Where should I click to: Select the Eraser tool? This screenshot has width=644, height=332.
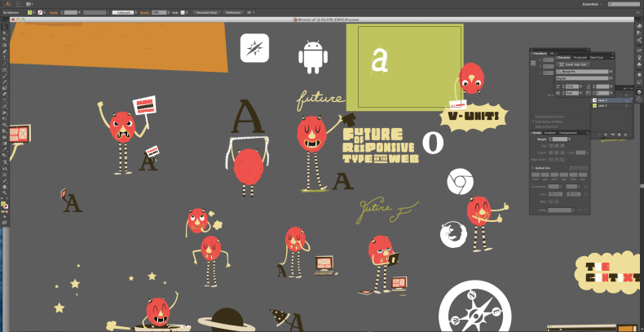pos(5,94)
